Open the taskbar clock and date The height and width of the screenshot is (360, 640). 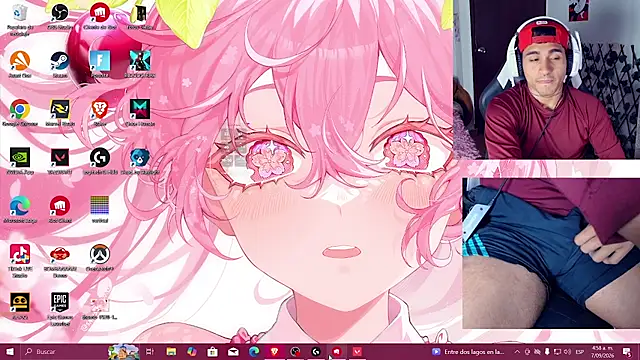coord(602,351)
